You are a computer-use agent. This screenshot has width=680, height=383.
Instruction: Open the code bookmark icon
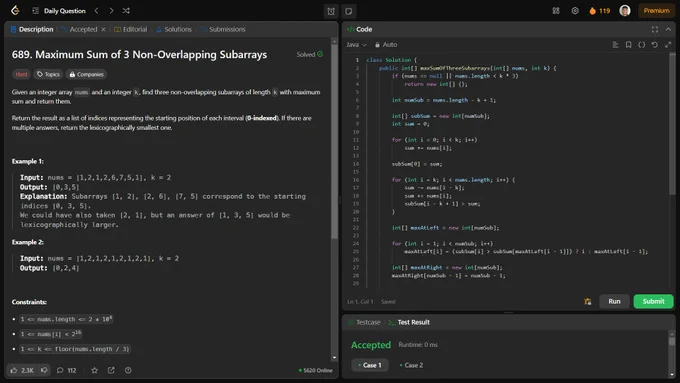coord(628,45)
